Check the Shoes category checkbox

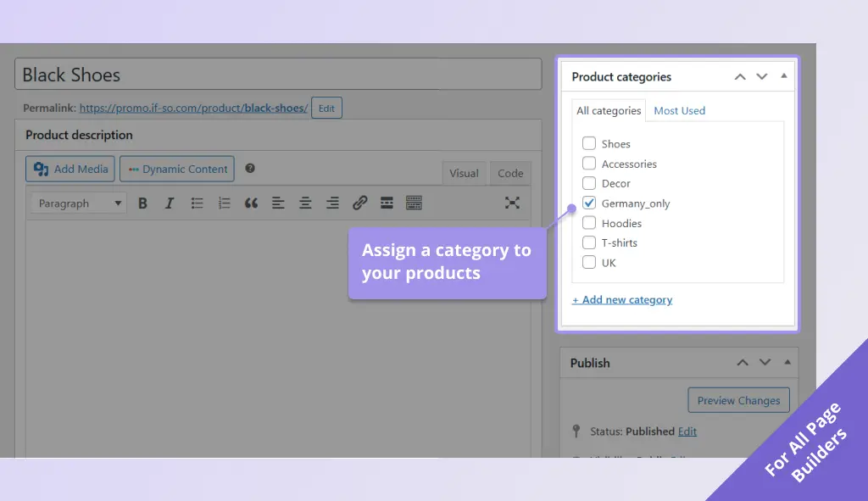[589, 144]
